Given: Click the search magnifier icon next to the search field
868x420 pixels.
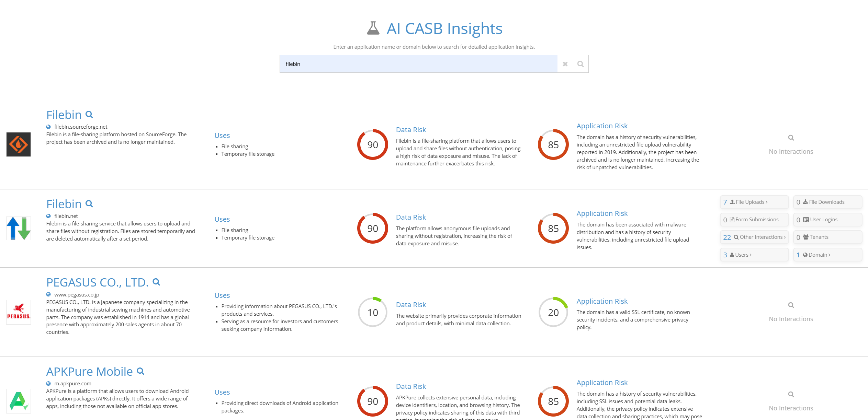Looking at the screenshot, I should tap(580, 64).
